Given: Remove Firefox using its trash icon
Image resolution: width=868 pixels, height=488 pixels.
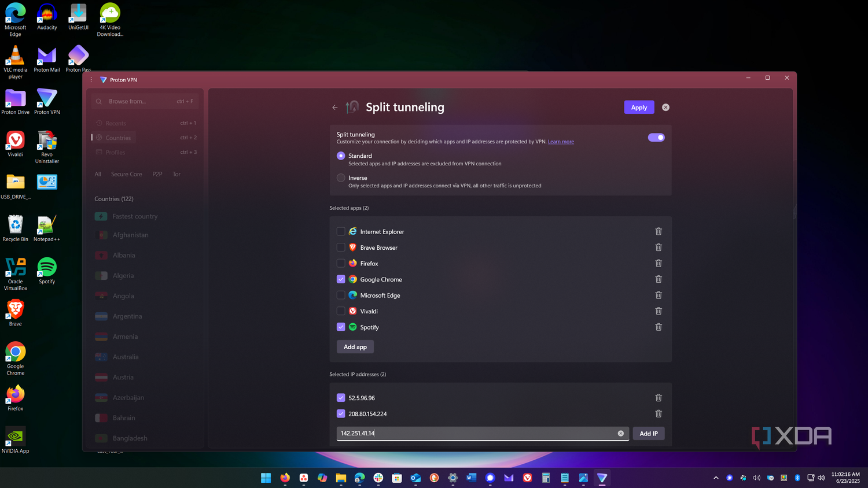Looking at the screenshot, I should pos(659,263).
